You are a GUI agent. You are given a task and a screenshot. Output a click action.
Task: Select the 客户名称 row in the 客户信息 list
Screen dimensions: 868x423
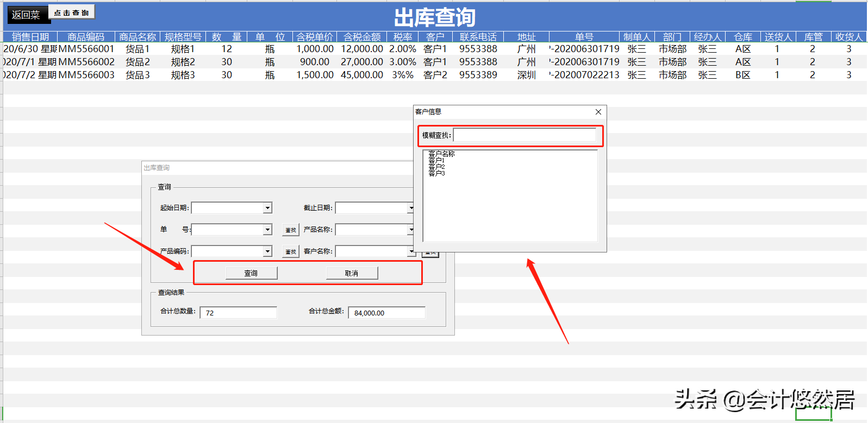point(441,154)
